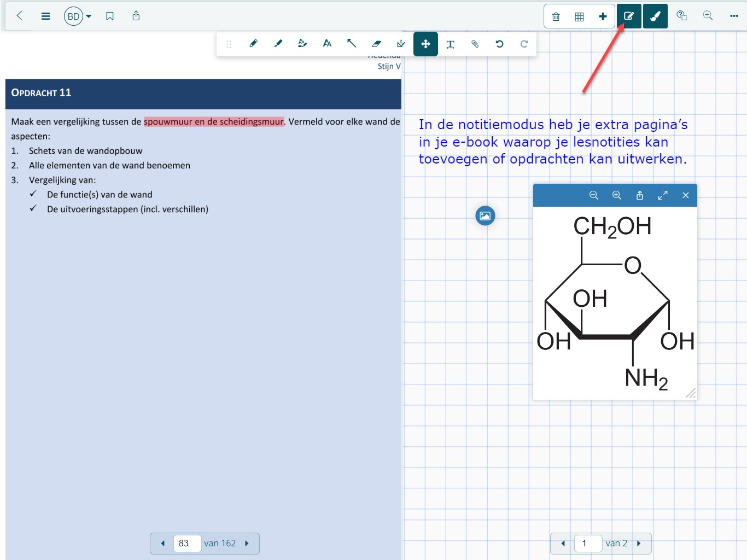Screen dimensions: 747x560
Task: Zoom in the molecule image
Action: [617, 195]
